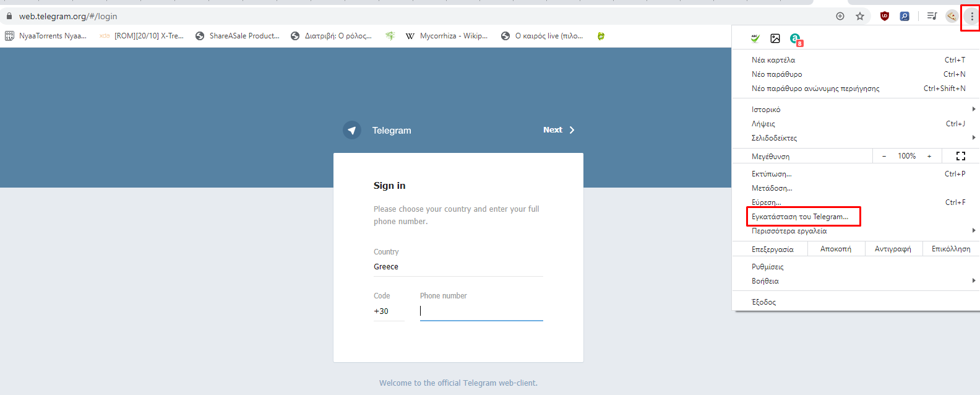
Task: Click the teal 'a' extension with badge 8
Action: click(x=796, y=40)
